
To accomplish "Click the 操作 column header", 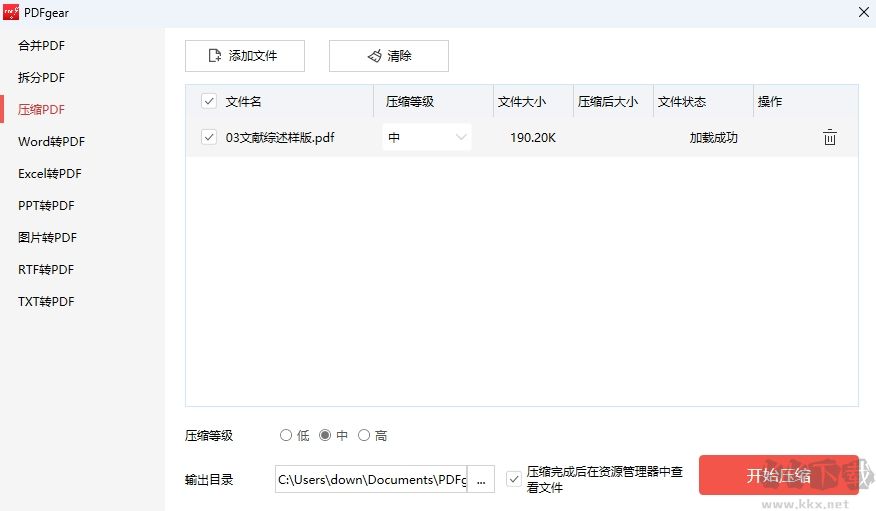I will click(769, 102).
